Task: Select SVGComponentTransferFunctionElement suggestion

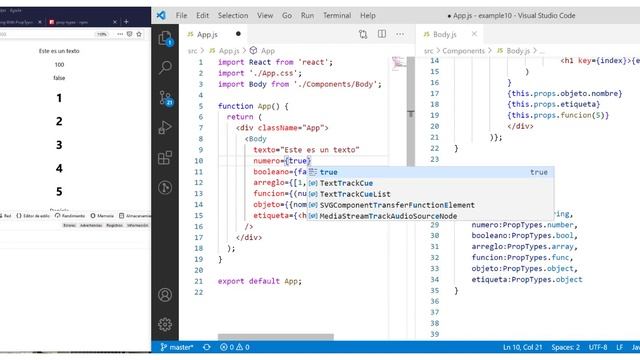Action: click(431, 205)
